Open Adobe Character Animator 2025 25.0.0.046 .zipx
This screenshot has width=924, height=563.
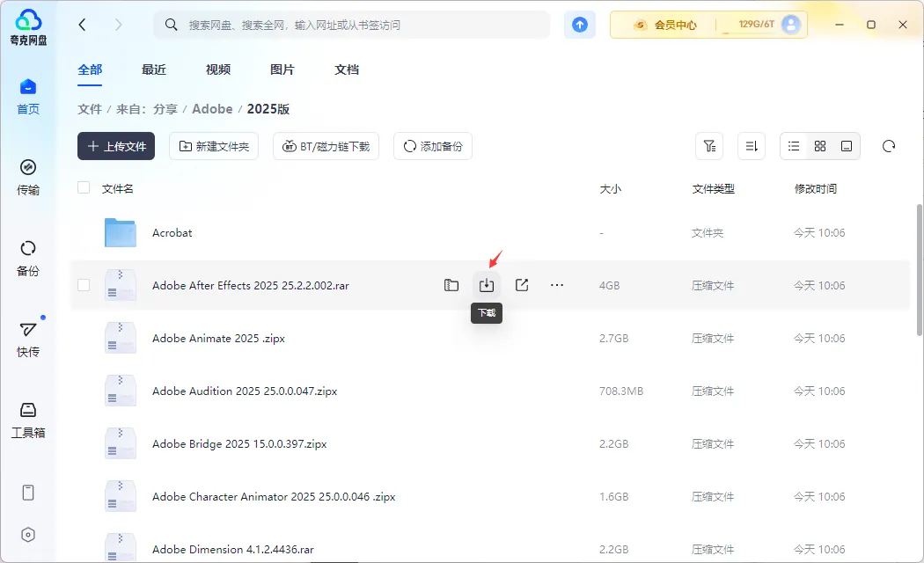pos(274,496)
